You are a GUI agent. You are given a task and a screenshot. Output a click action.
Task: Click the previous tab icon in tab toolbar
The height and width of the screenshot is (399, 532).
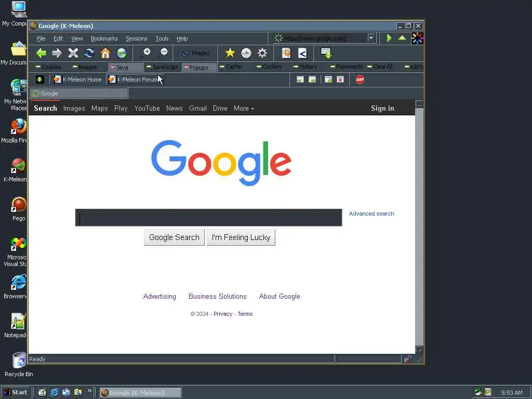pyautogui.click(x=300, y=79)
